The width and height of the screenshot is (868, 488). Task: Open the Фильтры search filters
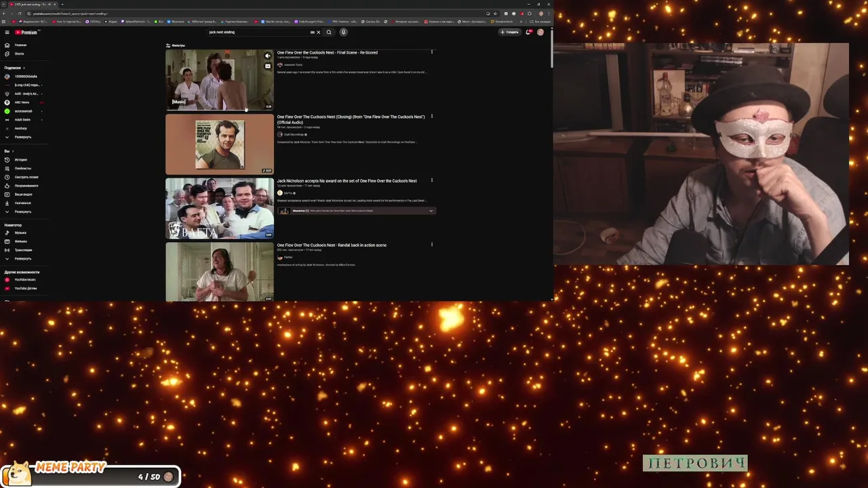(x=176, y=45)
